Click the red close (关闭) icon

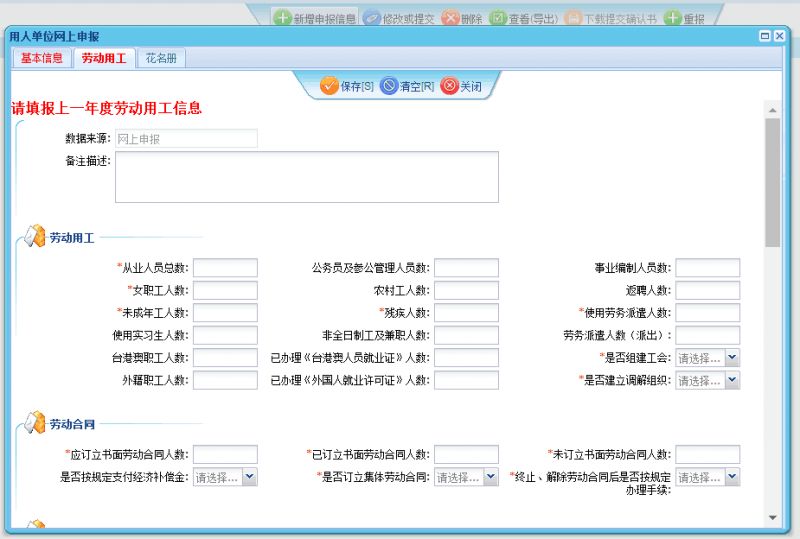pyautogui.click(x=449, y=86)
